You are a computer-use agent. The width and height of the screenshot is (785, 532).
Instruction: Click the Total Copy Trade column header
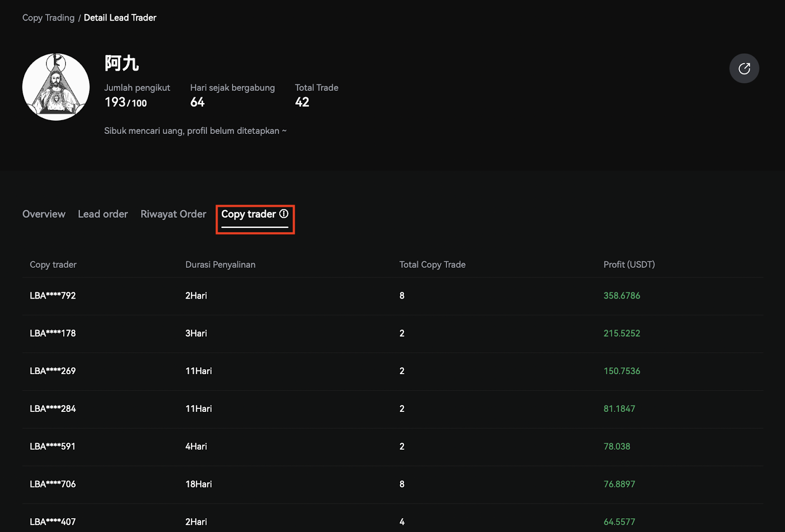pyautogui.click(x=432, y=265)
